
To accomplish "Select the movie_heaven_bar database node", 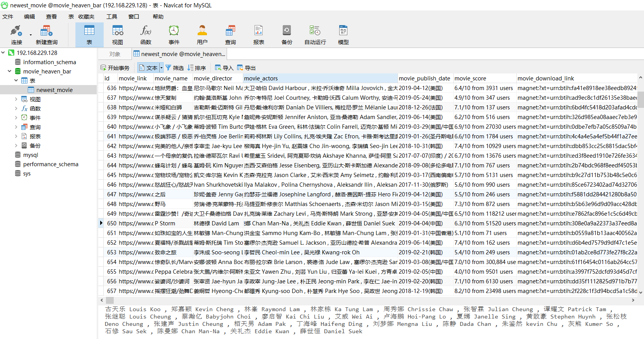I will click(x=47, y=72).
